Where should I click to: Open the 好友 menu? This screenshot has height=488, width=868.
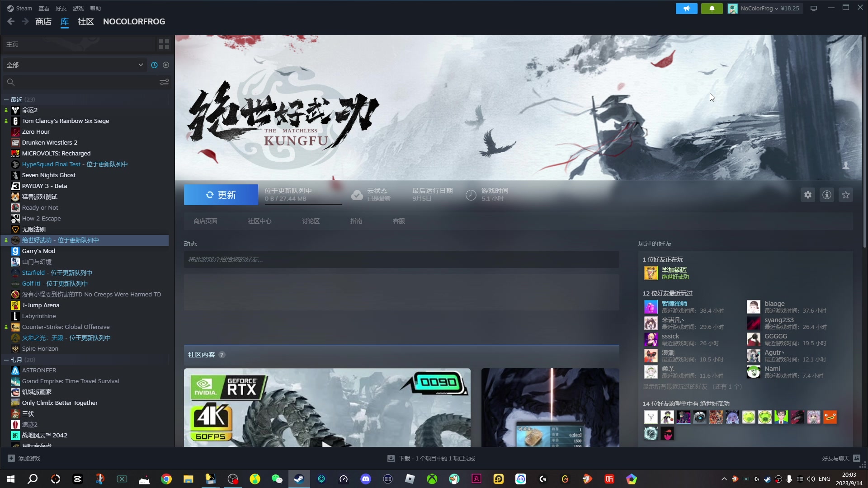tap(61, 8)
